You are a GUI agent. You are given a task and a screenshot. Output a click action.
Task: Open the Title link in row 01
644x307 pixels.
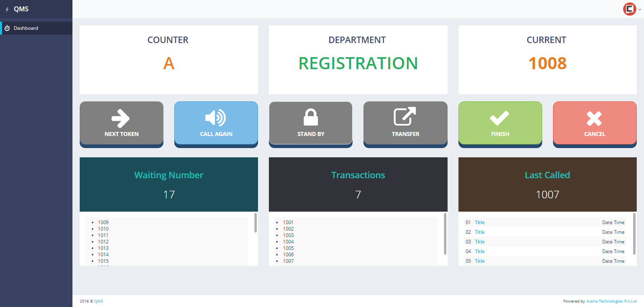pyautogui.click(x=479, y=223)
